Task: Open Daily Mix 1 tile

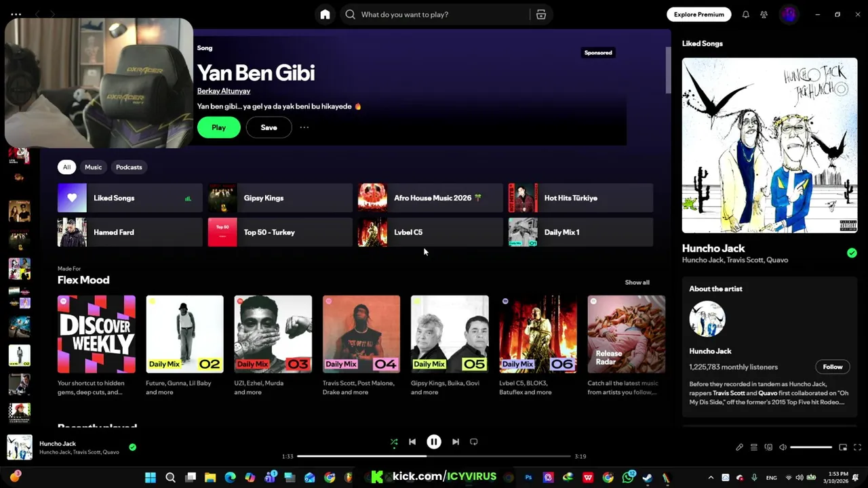Action: [x=581, y=232]
